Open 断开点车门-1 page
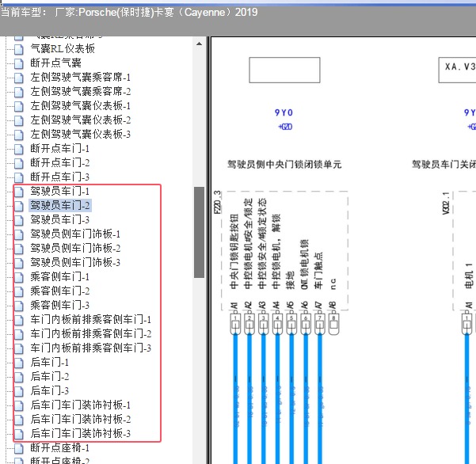 (x=60, y=148)
